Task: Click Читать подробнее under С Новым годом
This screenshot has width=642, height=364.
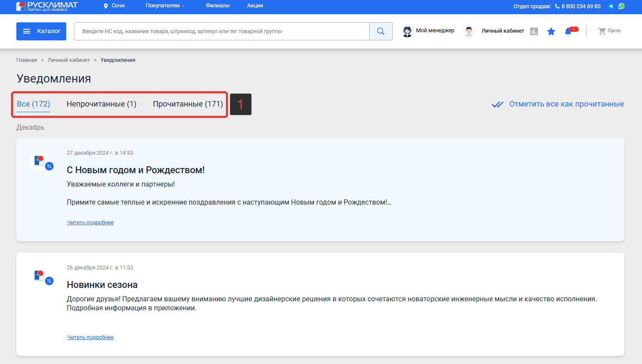Action: [x=90, y=223]
